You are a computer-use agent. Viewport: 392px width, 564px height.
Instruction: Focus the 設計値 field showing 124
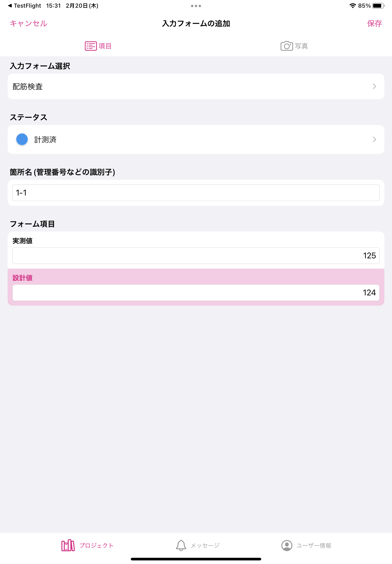click(196, 293)
